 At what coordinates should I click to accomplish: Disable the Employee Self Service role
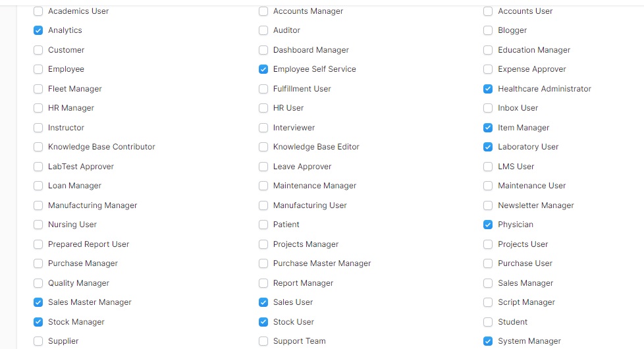point(263,69)
